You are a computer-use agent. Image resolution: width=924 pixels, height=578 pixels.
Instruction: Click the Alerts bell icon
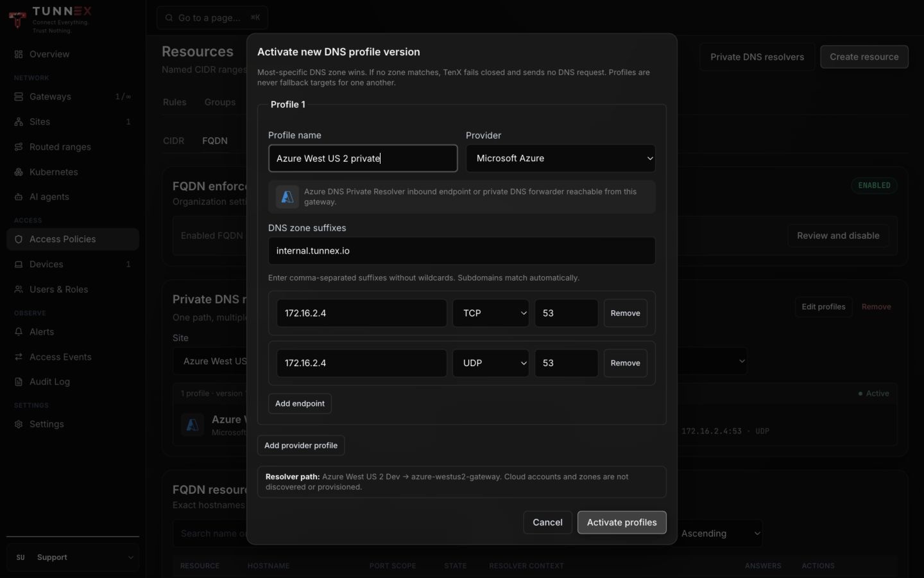coord(19,332)
